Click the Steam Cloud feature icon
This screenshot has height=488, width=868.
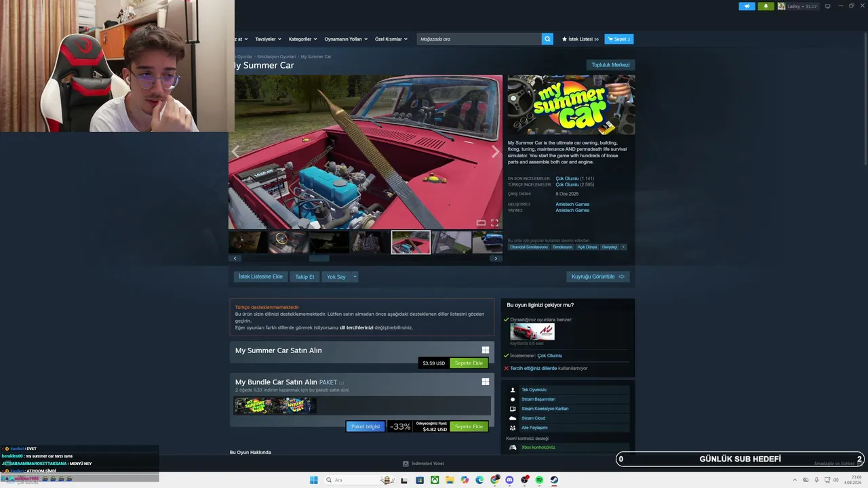pyautogui.click(x=513, y=418)
